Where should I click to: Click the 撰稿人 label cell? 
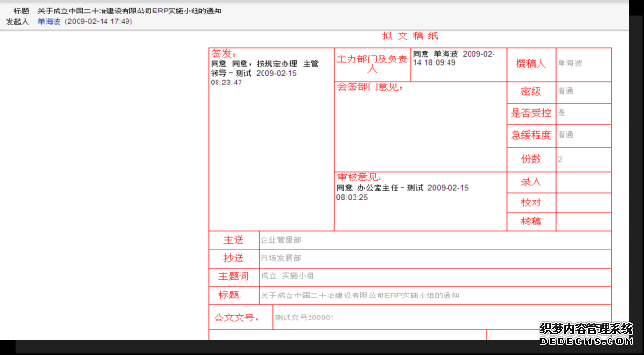[x=531, y=64]
